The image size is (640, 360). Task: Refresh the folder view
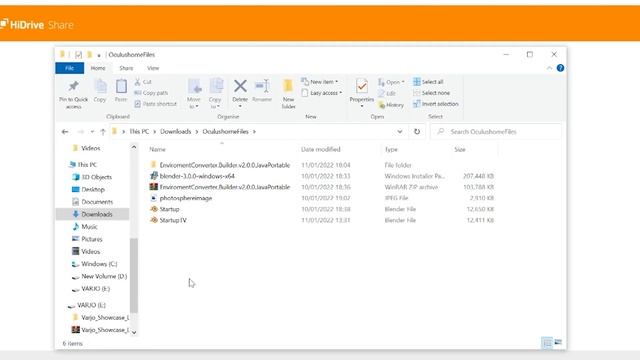click(x=417, y=131)
